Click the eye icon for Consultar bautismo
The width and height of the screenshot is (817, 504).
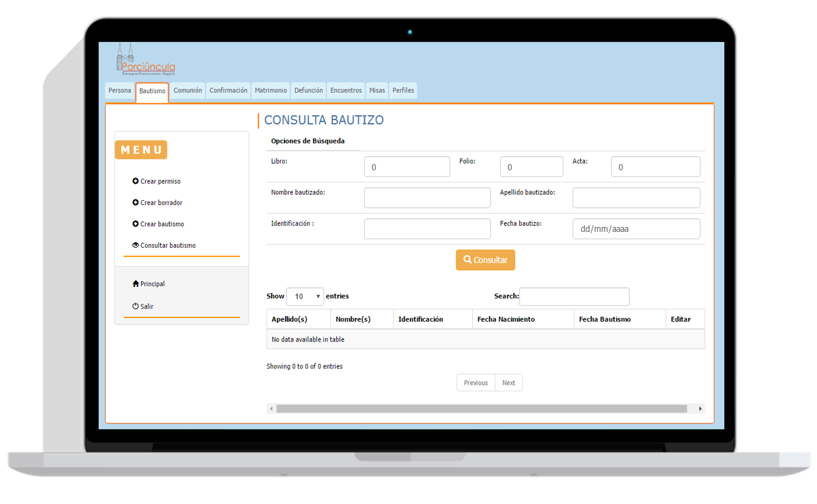tap(136, 245)
